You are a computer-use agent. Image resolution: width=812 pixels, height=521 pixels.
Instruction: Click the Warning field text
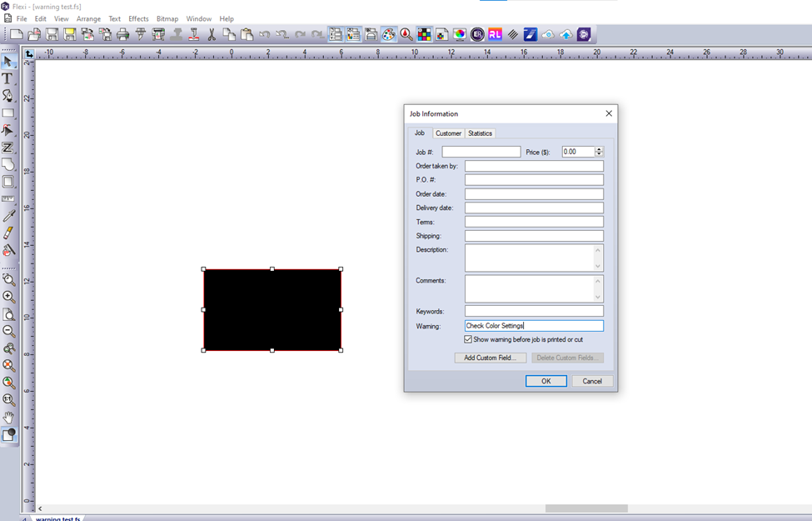534,326
